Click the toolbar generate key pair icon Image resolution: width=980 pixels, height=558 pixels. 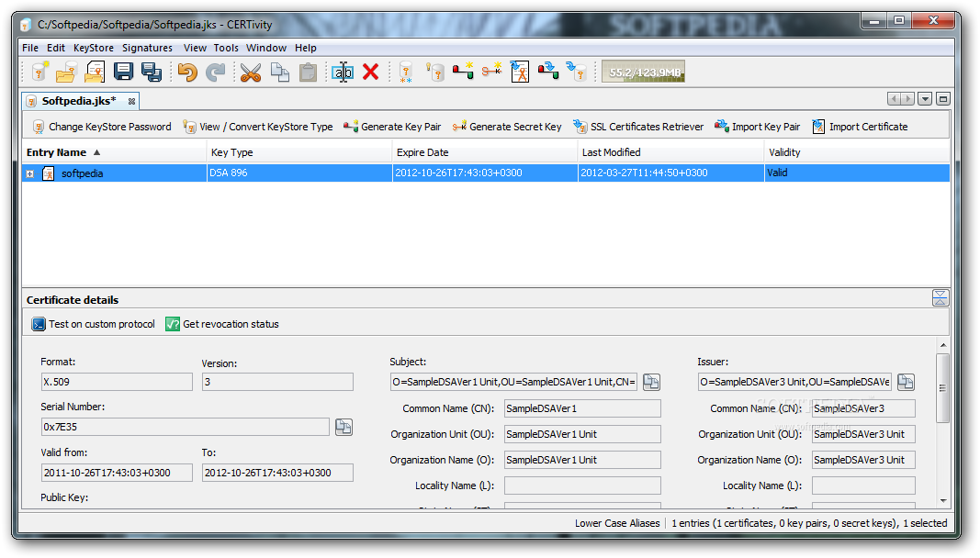463,71
